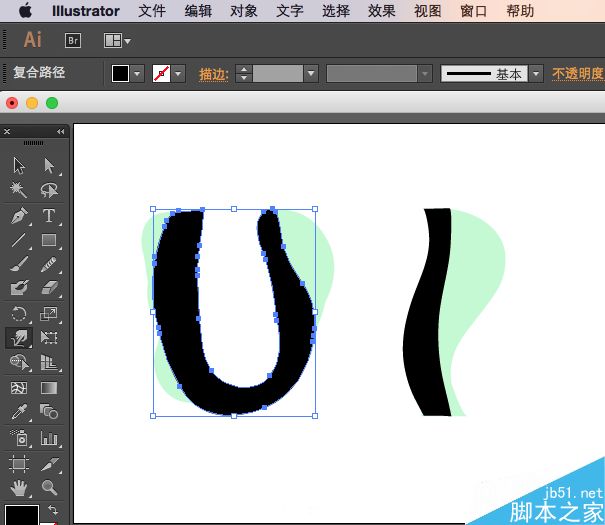The width and height of the screenshot is (605, 525).
Task: Open the fill color dropdown arrow
Action: click(137, 73)
